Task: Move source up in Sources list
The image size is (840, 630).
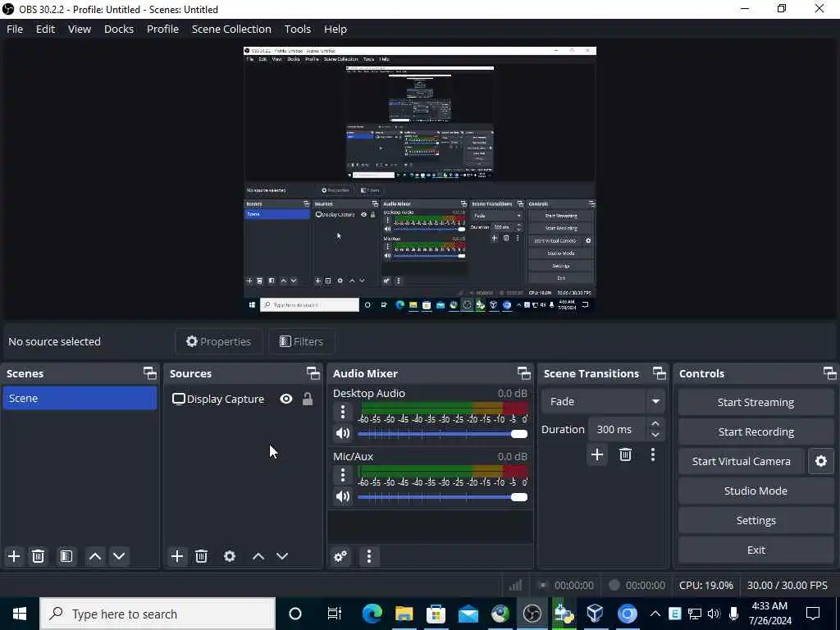Action: click(258, 556)
